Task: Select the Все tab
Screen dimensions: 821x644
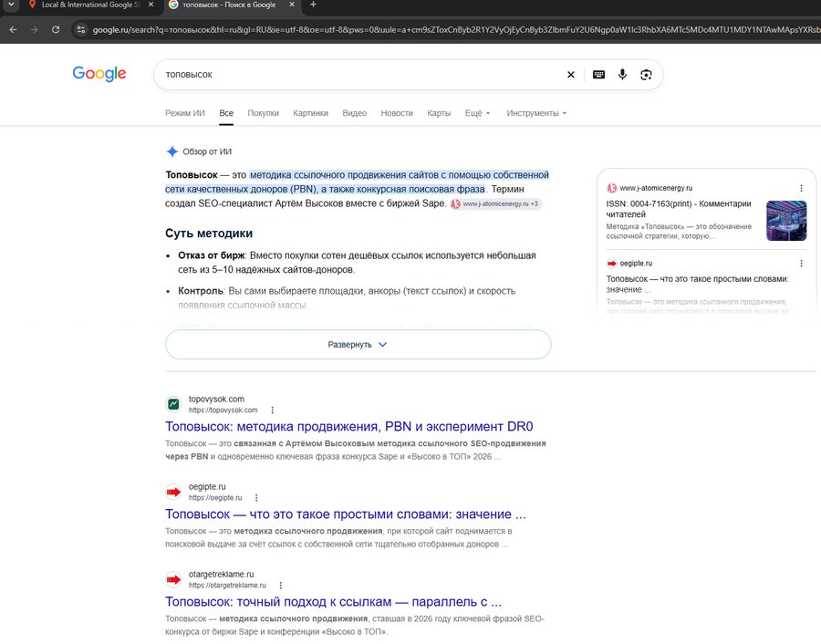Action: (x=226, y=113)
